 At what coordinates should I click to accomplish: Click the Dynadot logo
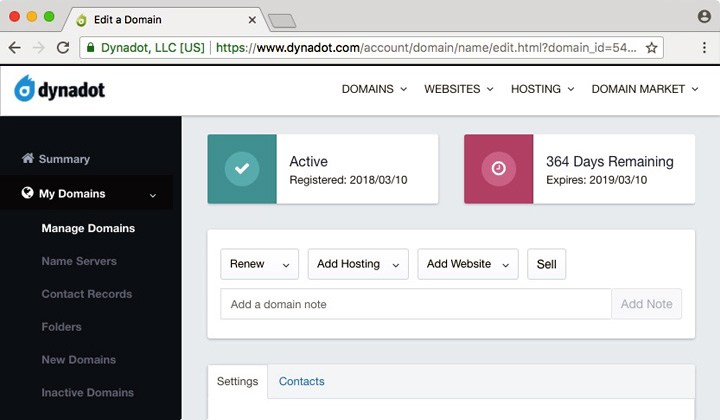pyautogui.click(x=60, y=88)
